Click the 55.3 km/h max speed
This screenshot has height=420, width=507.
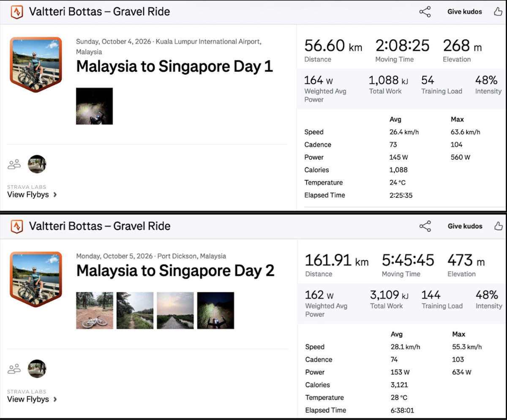point(467,347)
